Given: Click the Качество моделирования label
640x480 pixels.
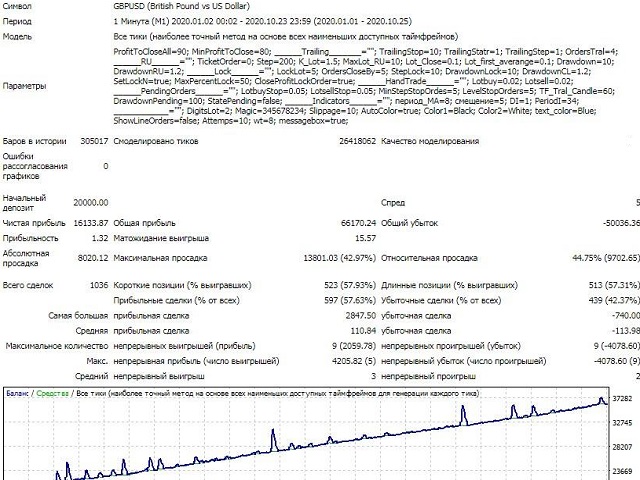Looking at the screenshot, I should pyautogui.click(x=430, y=142).
